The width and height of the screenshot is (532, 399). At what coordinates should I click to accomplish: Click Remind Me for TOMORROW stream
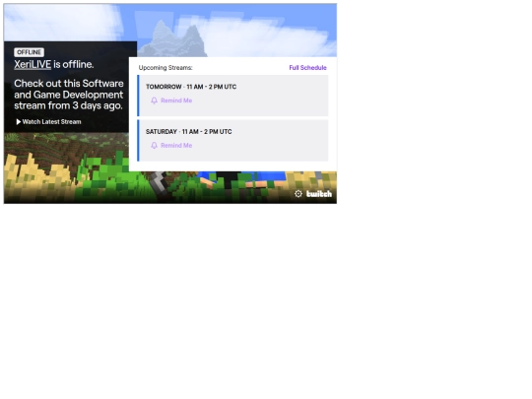(176, 100)
